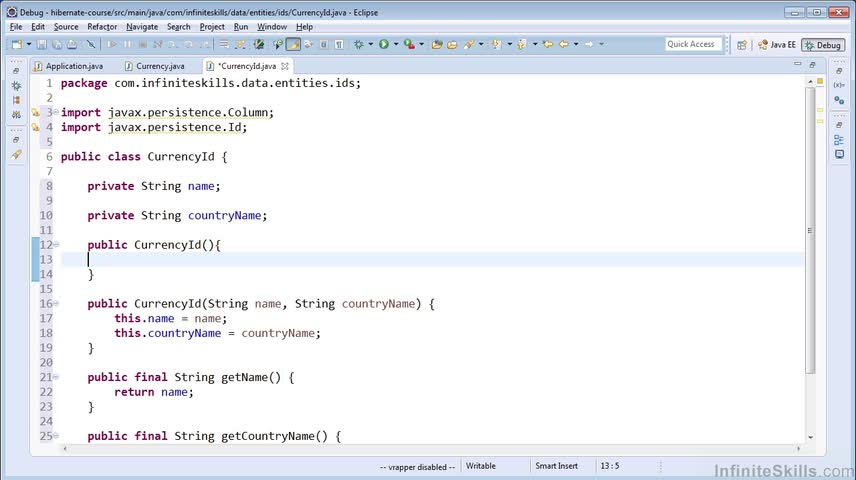Close the CurrencyId.java tab
This screenshot has width=856, height=480.
point(284,66)
